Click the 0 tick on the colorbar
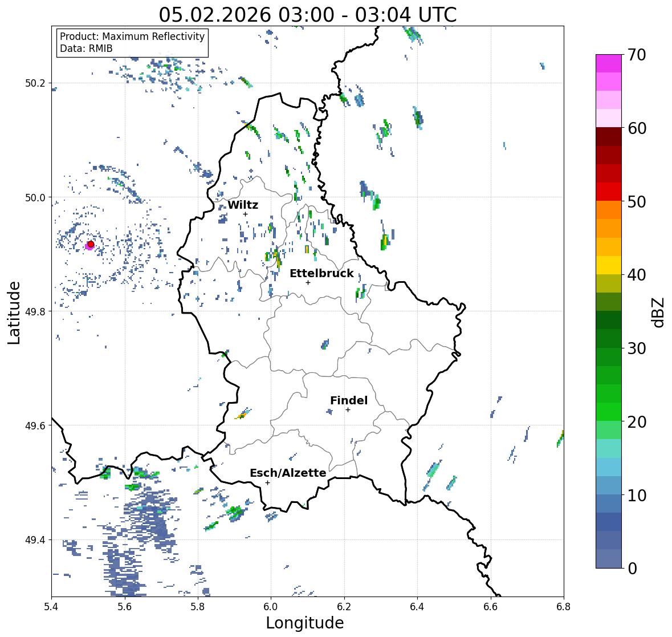672x637 pixels. [632, 569]
